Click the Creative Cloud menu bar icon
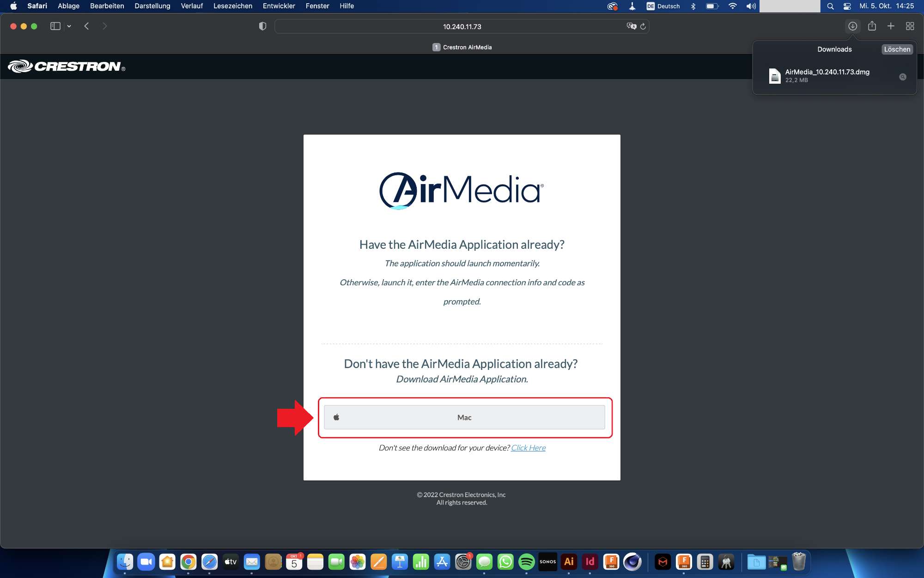The width and height of the screenshot is (924, 578). point(613,6)
